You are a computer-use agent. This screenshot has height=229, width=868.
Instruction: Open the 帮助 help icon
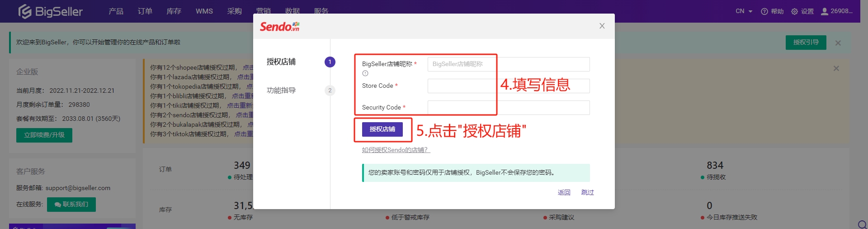(x=772, y=11)
